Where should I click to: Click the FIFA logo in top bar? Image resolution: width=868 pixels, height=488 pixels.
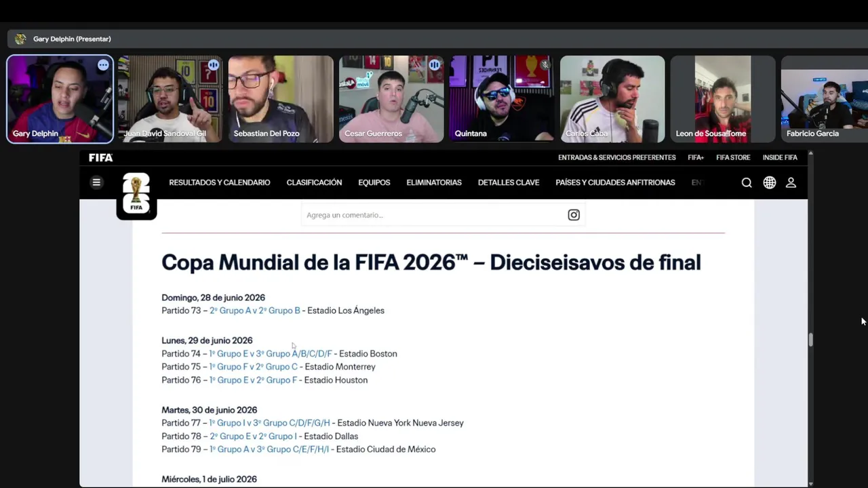click(x=100, y=157)
